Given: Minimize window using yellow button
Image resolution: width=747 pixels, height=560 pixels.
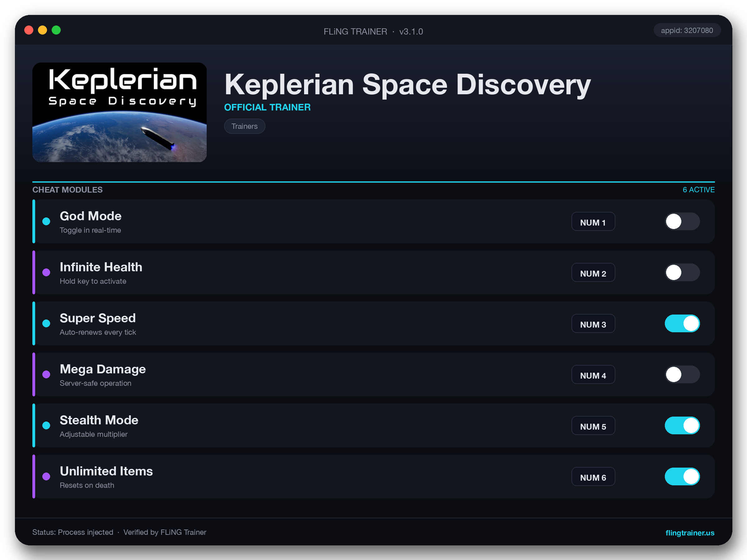Looking at the screenshot, I should 43,30.
